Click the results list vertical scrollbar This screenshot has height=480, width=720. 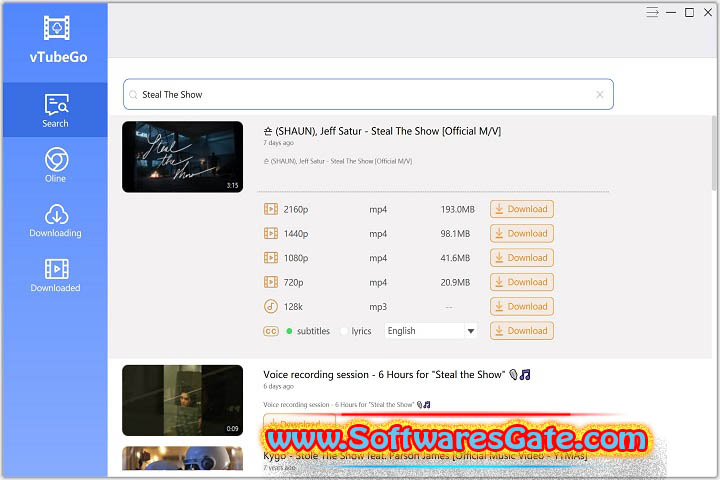714,153
